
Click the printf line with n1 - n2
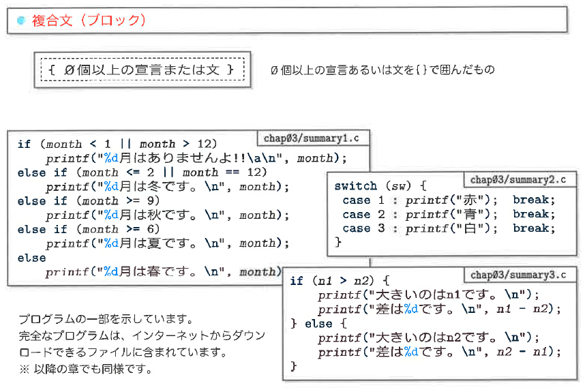click(x=440, y=310)
